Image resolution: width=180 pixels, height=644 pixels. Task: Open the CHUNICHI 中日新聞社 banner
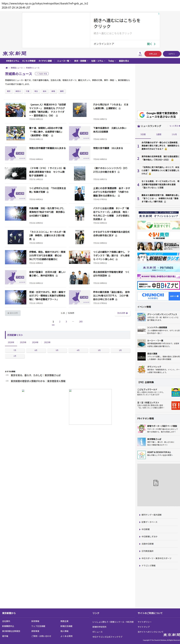(159, 296)
